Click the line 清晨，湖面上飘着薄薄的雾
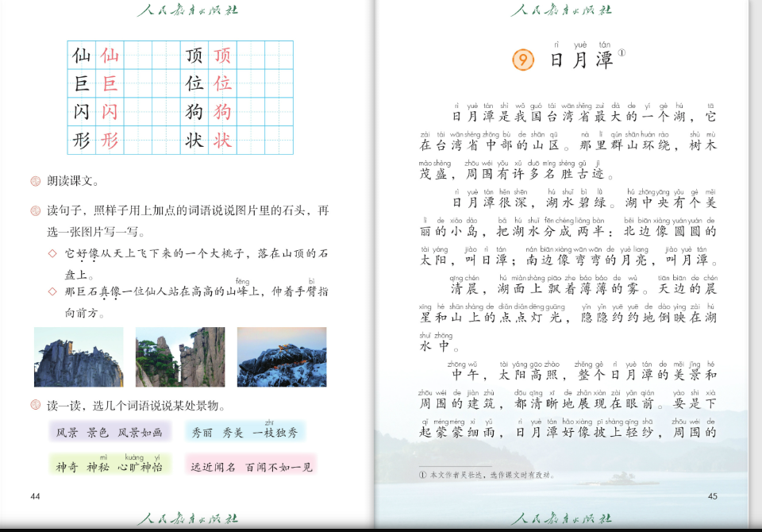Image resolution: width=762 pixels, height=532 pixels. tap(548, 289)
